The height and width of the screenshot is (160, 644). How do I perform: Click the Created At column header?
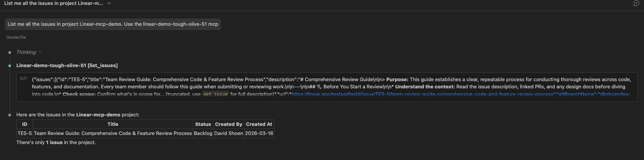[259, 124]
